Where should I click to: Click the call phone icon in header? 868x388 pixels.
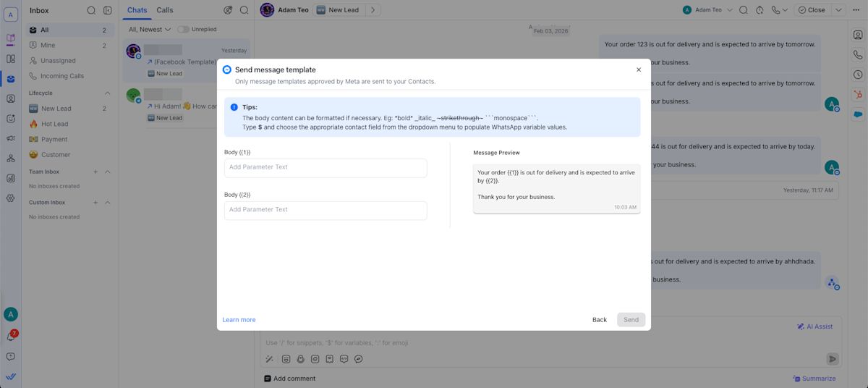coord(776,10)
